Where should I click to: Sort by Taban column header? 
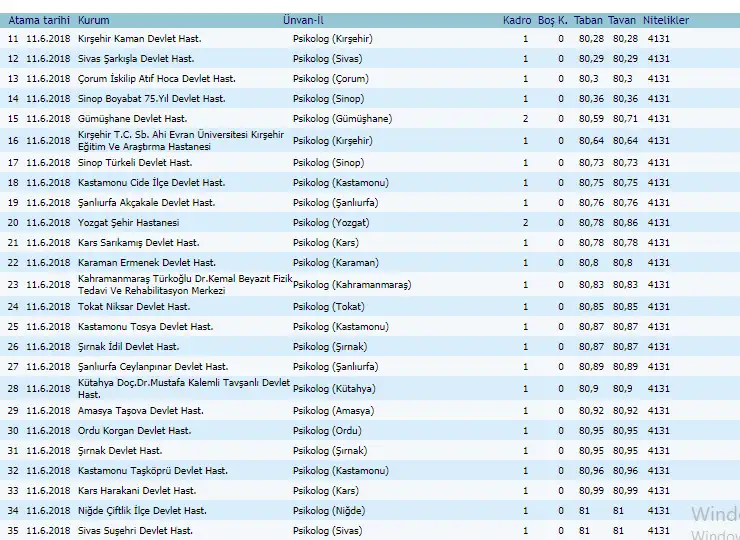589,20
